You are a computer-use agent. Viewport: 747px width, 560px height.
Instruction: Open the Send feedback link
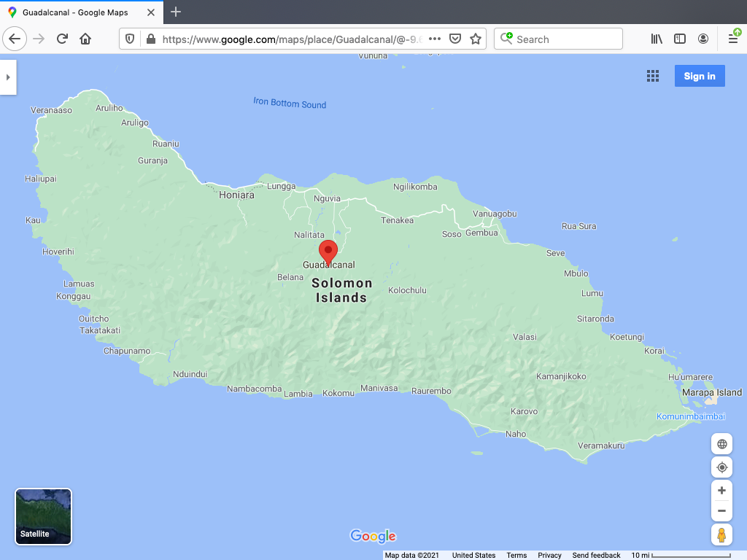tap(596, 555)
